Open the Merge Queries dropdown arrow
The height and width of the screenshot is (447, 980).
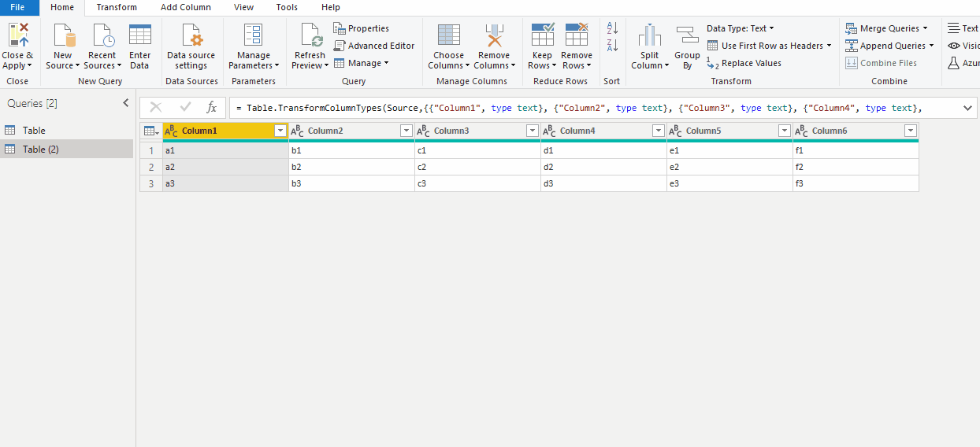925,28
